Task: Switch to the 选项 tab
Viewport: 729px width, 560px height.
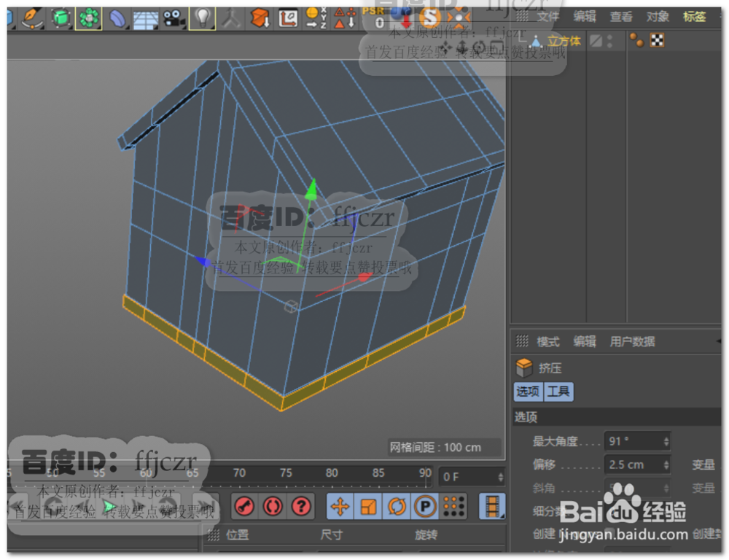Action: [528, 392]
